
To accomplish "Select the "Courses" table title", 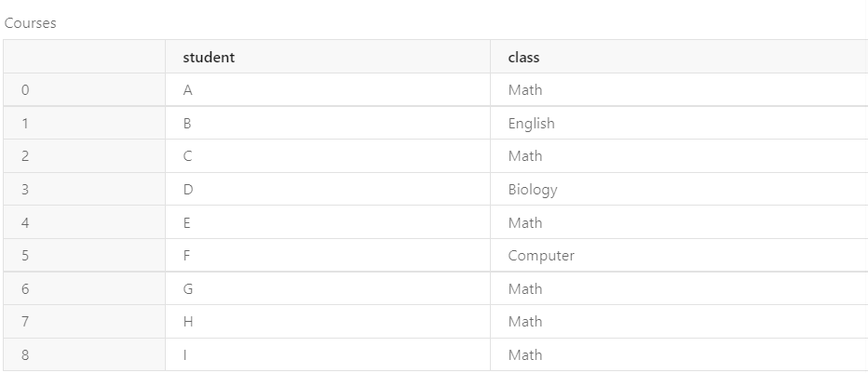I will tap(30, 23).
